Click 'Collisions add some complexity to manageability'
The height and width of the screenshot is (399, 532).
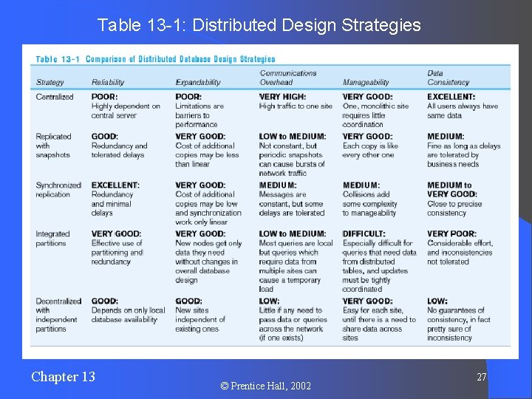[370, 204]
